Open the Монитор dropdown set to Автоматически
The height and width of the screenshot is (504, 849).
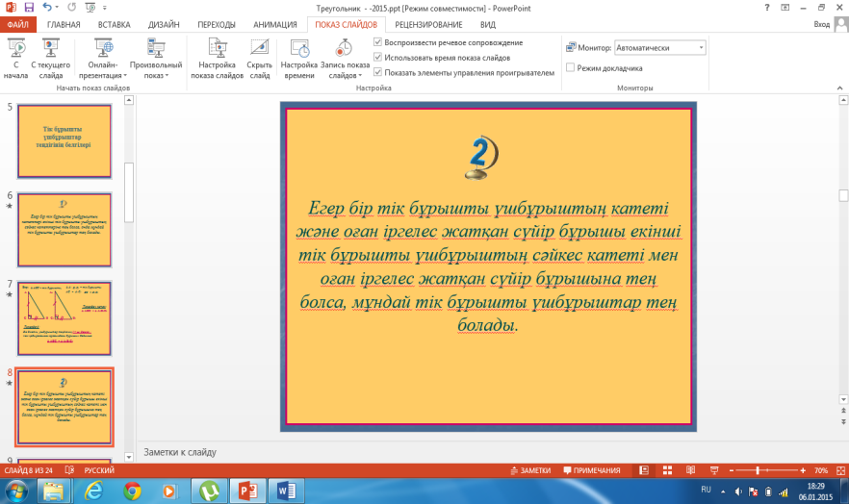click(660, 47)
